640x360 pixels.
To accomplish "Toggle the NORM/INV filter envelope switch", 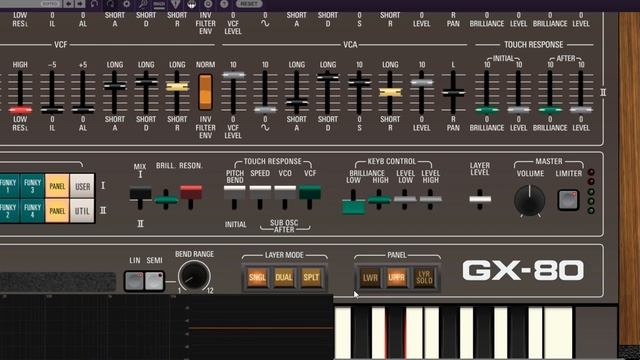I will pos(205,92).
